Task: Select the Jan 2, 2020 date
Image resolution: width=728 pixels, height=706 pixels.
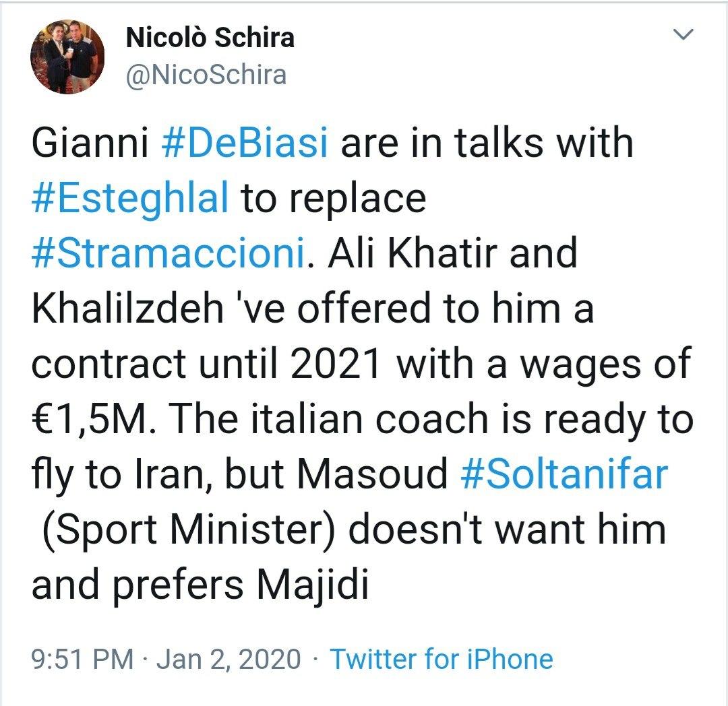Action: 229,659
